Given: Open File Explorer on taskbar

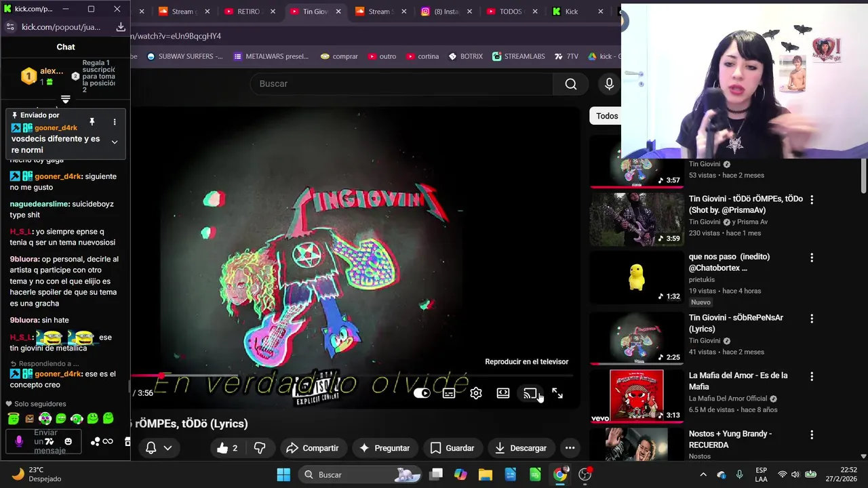Looking at the screenshot, I should pos(486,474).
